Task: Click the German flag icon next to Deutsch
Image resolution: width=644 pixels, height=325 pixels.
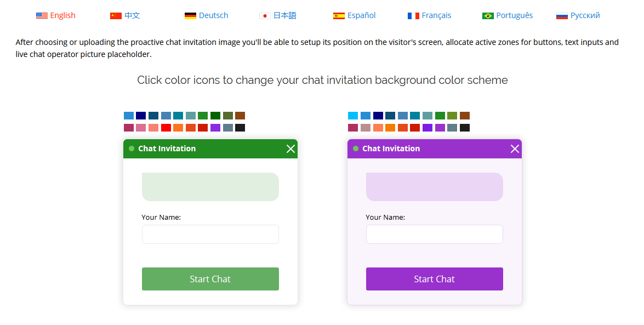Action: (x=191, y=15)
